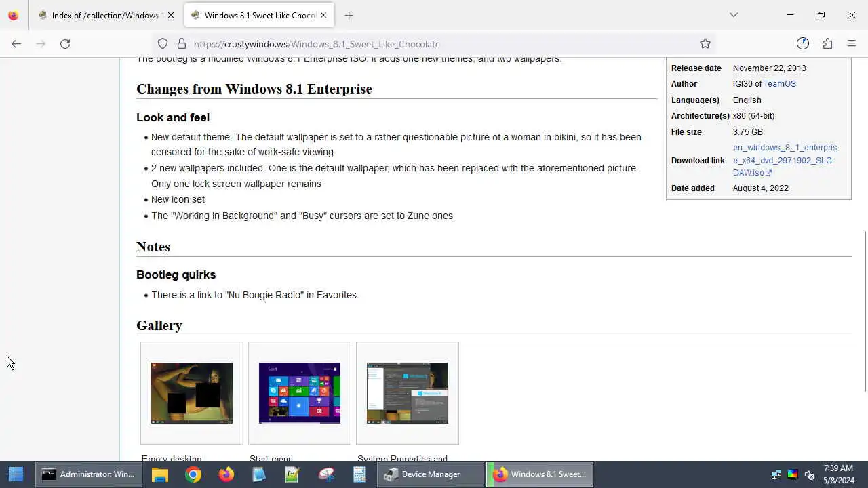
Task: Select the Windows 8.1 Sweet taskbar Firefox window
Action: pyautogui.click(x=540, y=474)
